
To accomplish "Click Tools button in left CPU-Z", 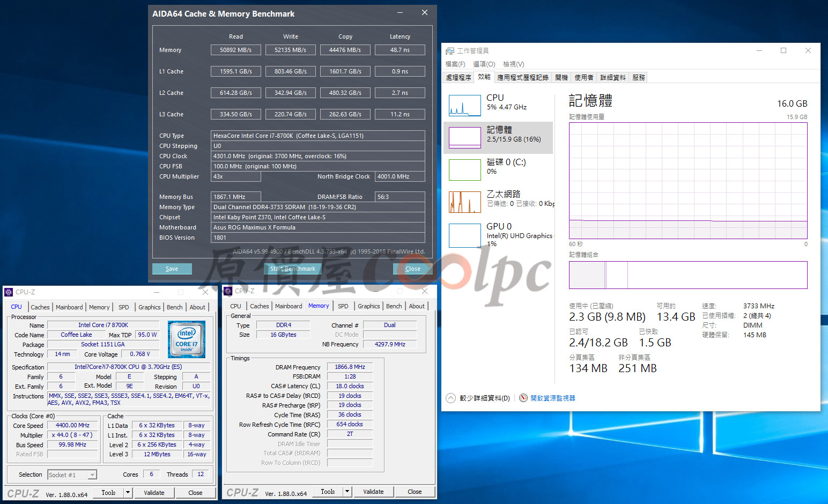I will (109, 492).
